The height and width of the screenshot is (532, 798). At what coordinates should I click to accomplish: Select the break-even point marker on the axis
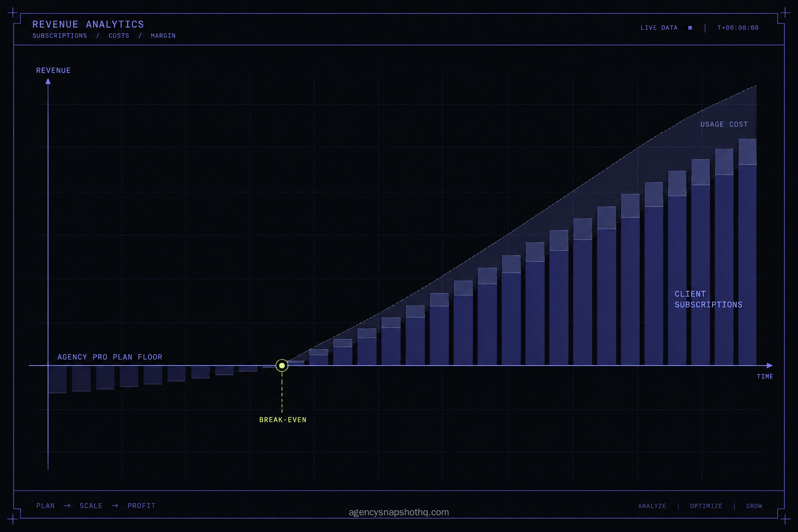[282, 365]
